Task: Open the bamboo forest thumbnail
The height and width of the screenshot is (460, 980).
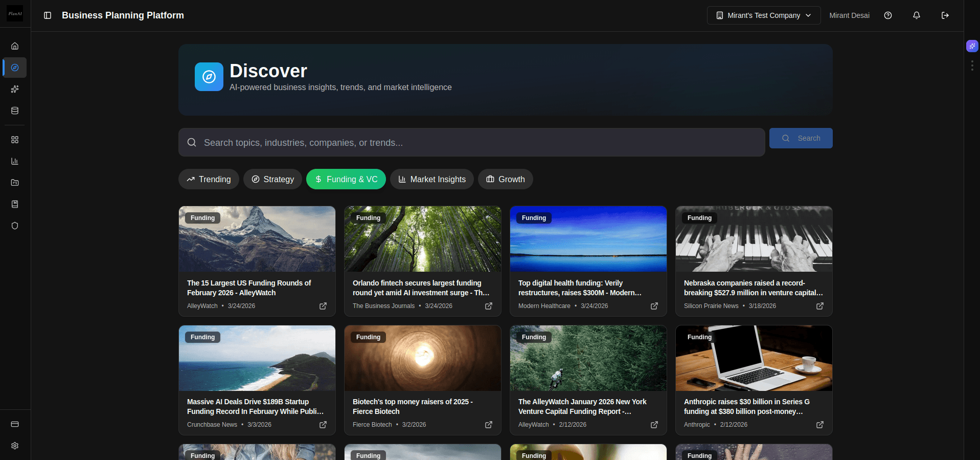Action: click(x=423, y=239)
